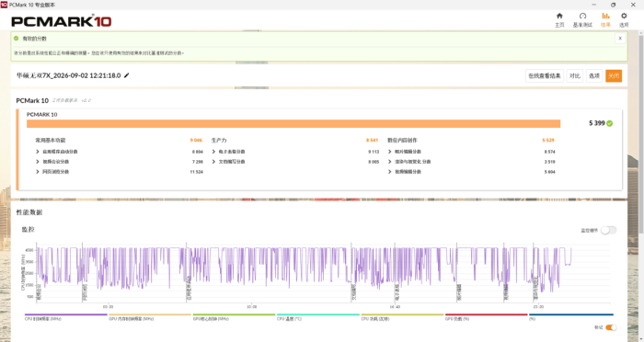Dismiss the valid score banner with X
Screen dimensions: 644x342
[x=620, y=39]
